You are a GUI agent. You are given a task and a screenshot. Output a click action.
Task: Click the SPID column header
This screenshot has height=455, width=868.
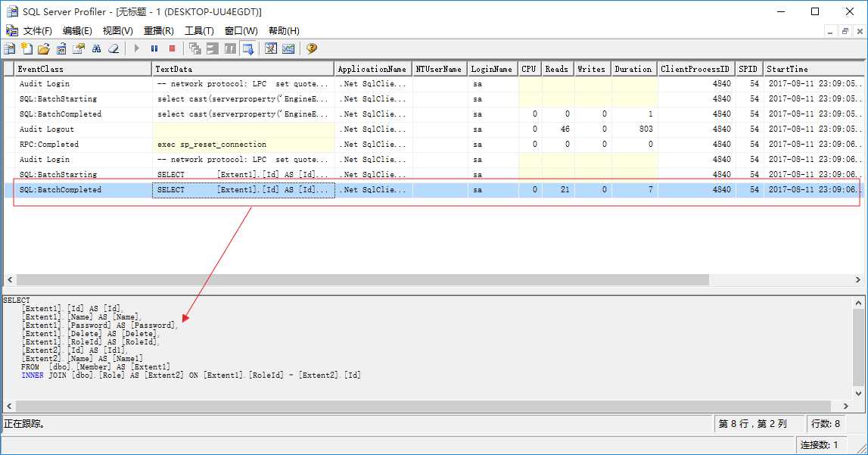[x=749, y=69]
